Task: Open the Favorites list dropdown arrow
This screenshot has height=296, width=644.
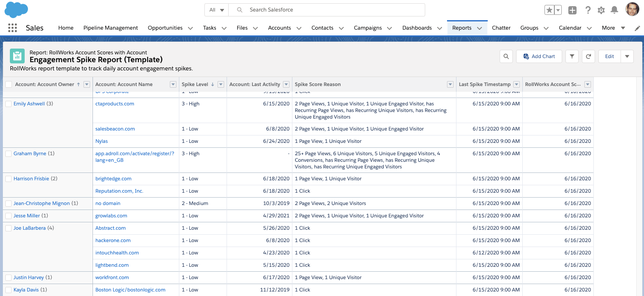Action: click(558, 10)
